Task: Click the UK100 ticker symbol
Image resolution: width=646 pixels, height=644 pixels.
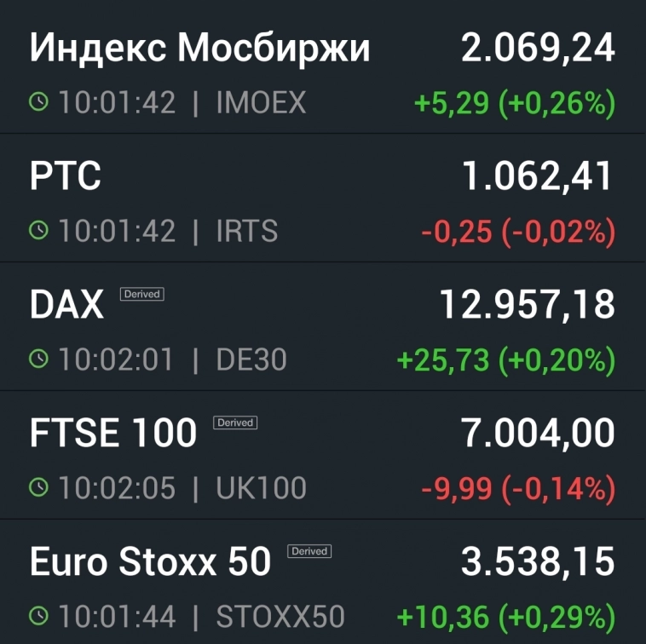Action: point(261,488)
